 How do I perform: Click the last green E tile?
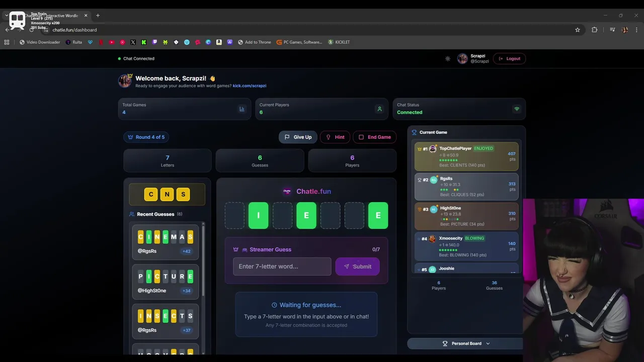(x=378, y=215)
